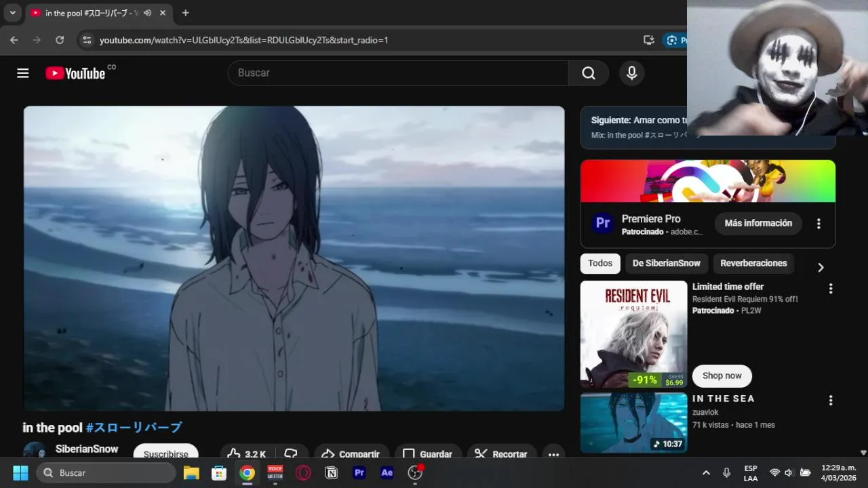The image size is (868, 488).
Task: Click the Suscribirse button
Action: pos(166,453)
